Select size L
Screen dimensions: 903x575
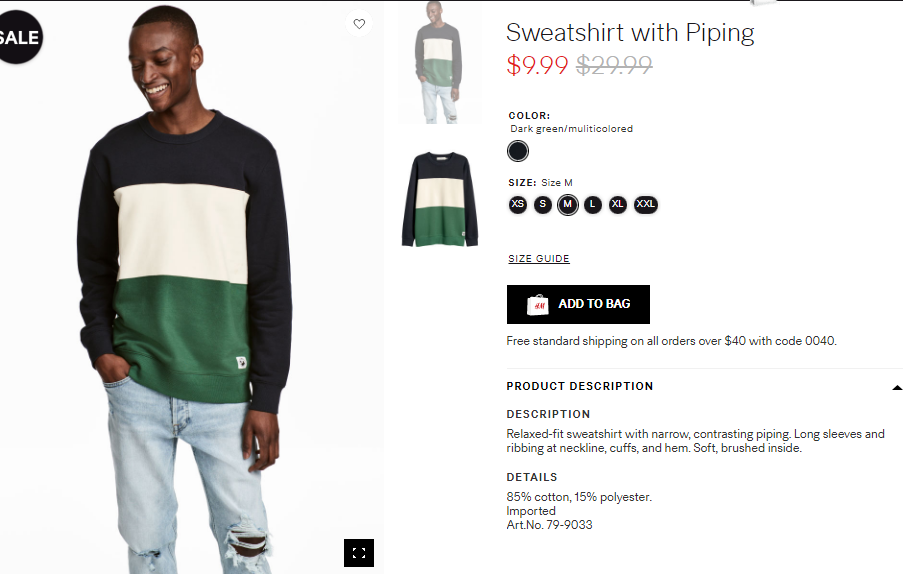coord(593,205)
